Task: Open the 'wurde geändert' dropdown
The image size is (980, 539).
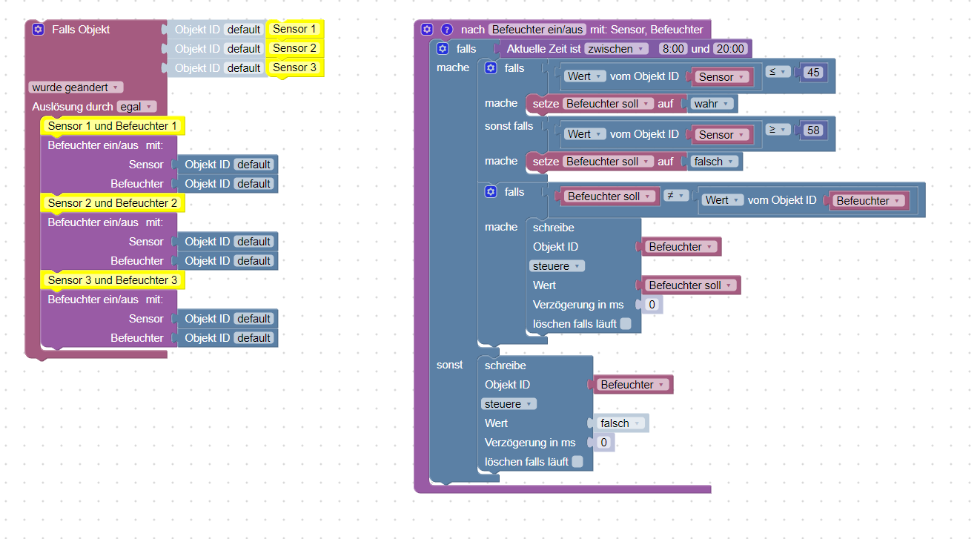Action: pyautogui.click(x=76, y=87)
